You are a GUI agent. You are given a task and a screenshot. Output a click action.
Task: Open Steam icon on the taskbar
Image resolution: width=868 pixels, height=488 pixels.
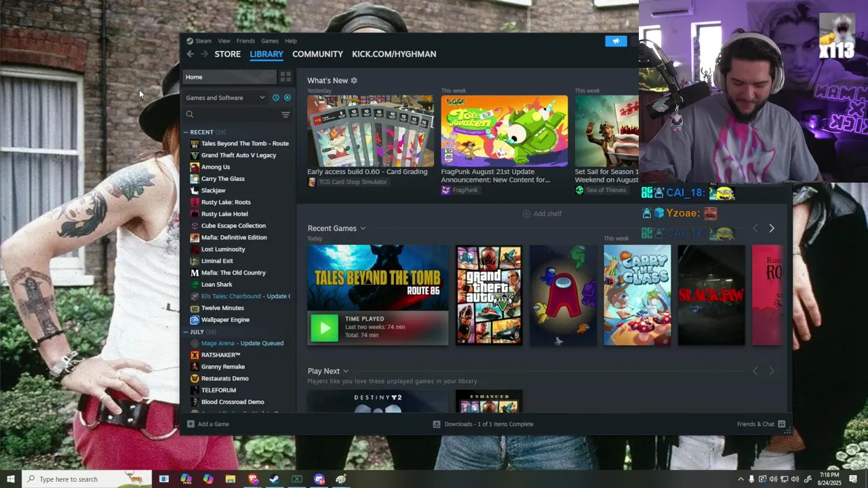click(275, 479)
